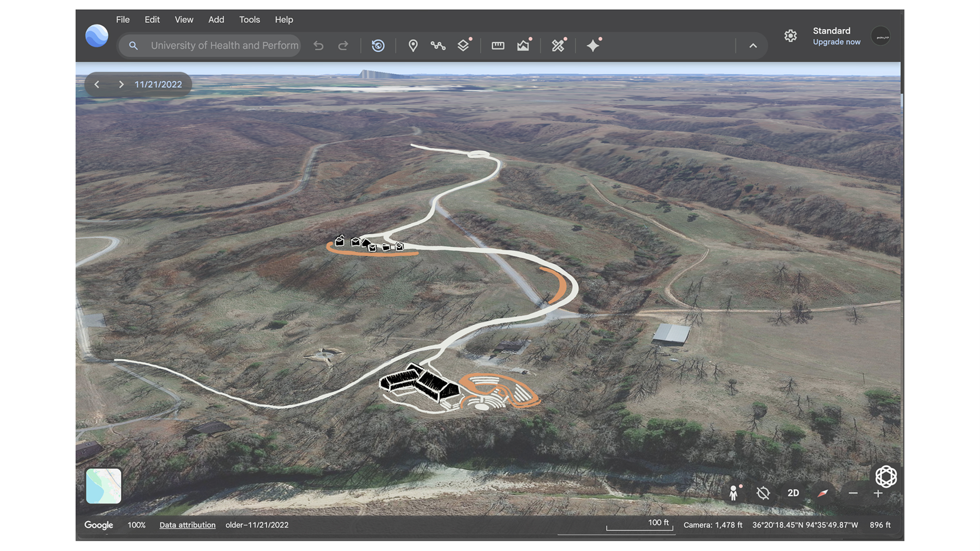Open the settings gear

[791, 36]
